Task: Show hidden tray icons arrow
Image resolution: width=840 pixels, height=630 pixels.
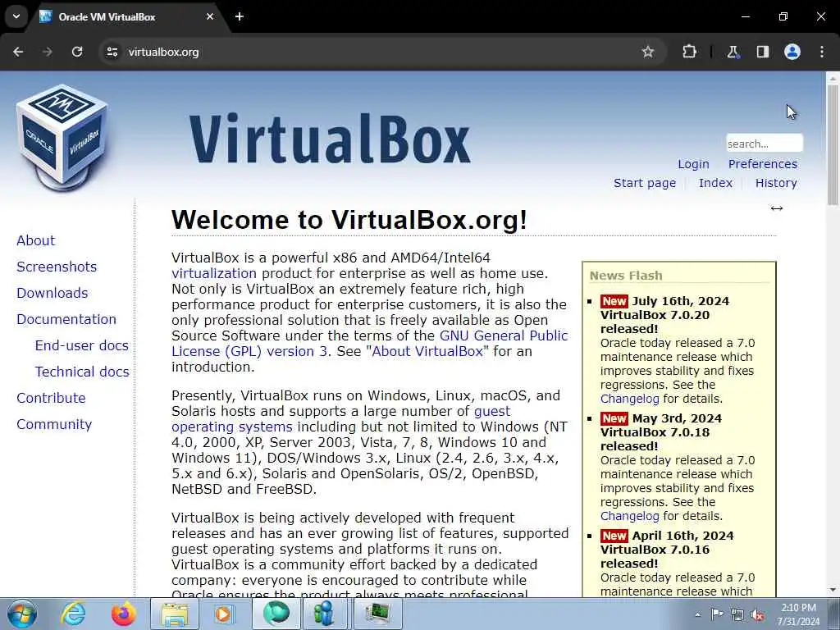Action: [697, 614]
